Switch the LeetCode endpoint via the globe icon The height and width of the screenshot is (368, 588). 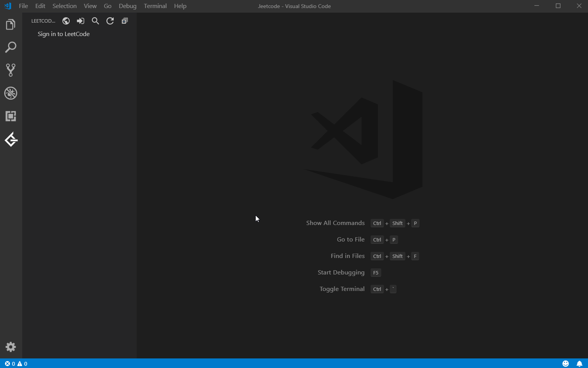click(x=66, y=21)
